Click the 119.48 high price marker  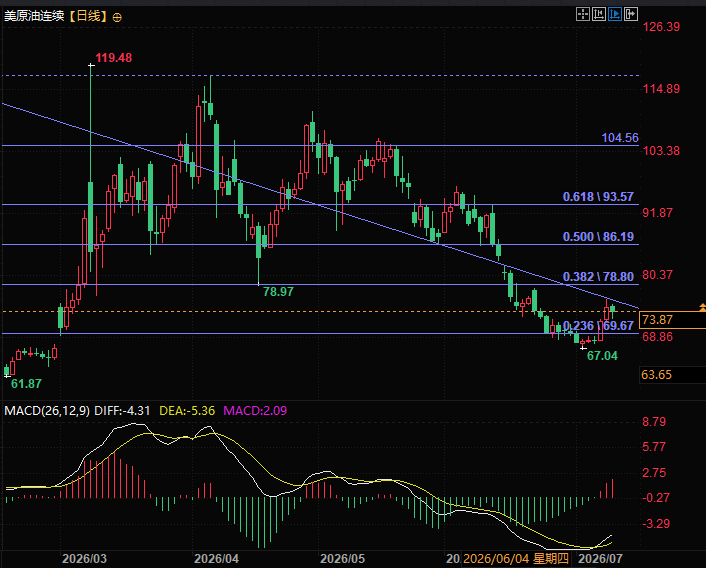[x=113, y=58]
